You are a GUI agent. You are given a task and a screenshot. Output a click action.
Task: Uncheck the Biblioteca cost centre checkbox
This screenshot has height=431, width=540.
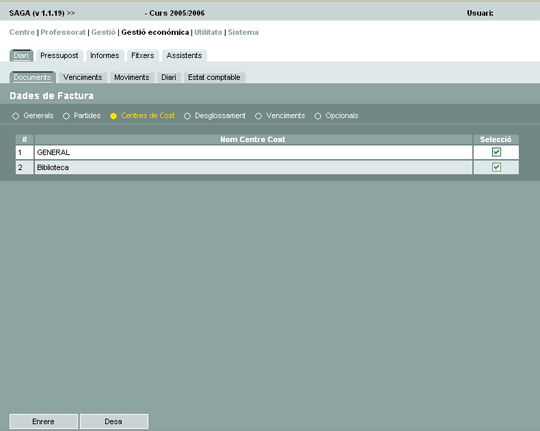pyautogui.click(x=496, y=167)
